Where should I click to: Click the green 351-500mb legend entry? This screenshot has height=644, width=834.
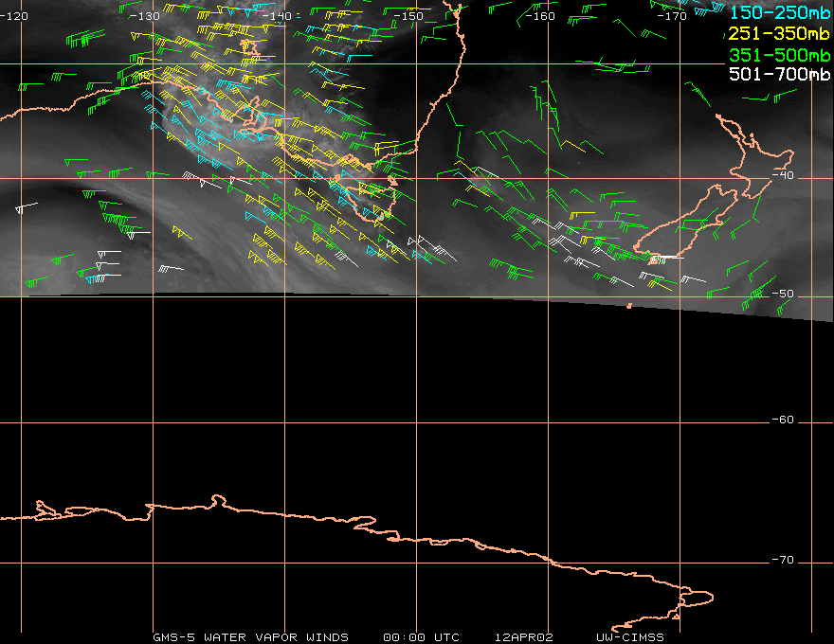coord(780,54)
